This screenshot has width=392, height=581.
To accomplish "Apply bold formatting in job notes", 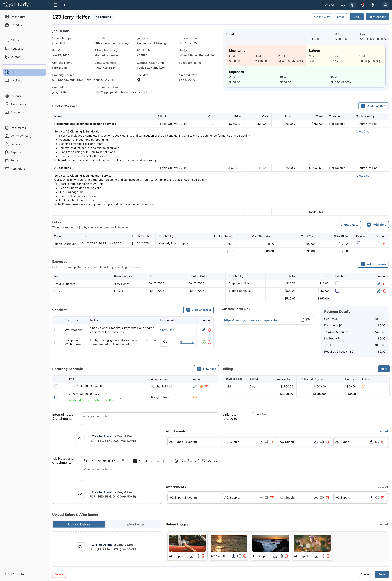I will [x=146, y=461].
